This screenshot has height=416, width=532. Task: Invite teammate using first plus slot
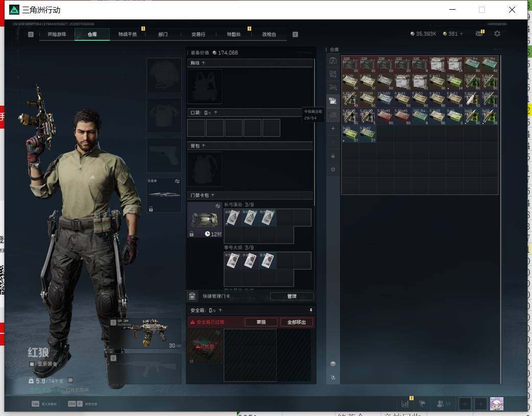465,404
